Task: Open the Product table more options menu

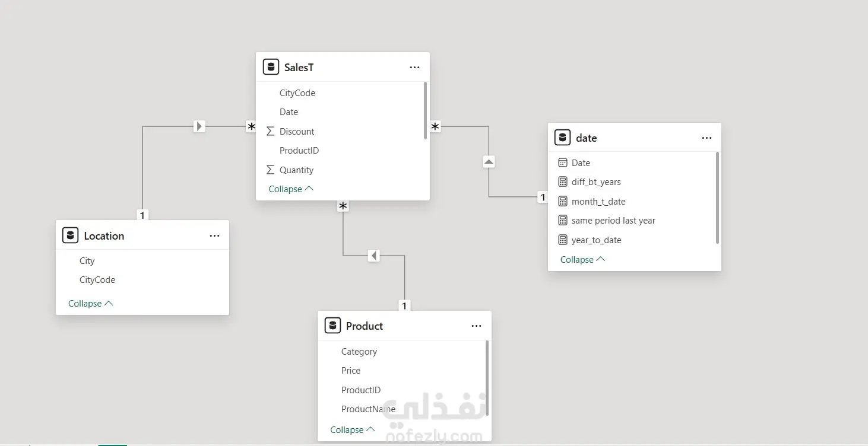Action: click(x=476, y=326)
